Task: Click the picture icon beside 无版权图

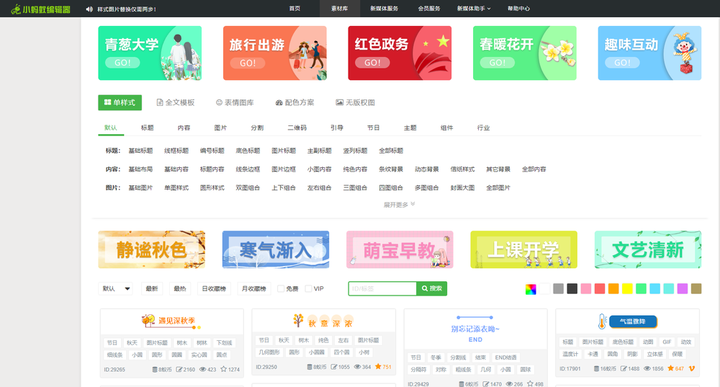Action: click(339, 102)
